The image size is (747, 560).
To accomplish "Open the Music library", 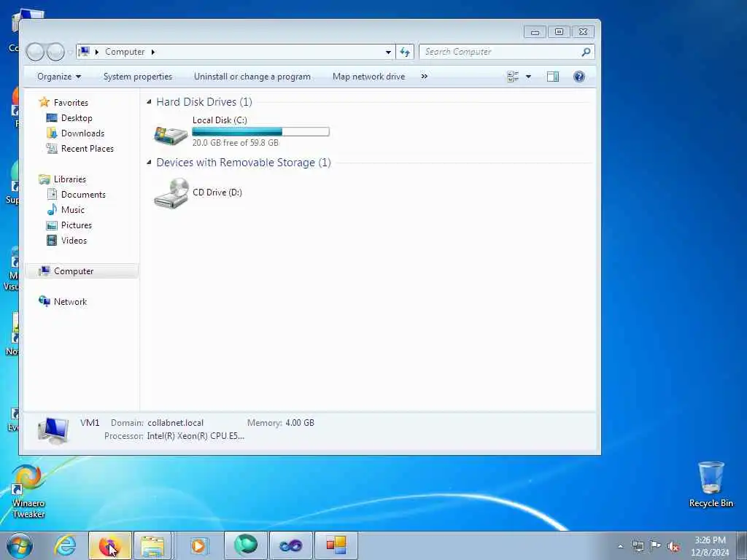I will [x=72, y=209].
